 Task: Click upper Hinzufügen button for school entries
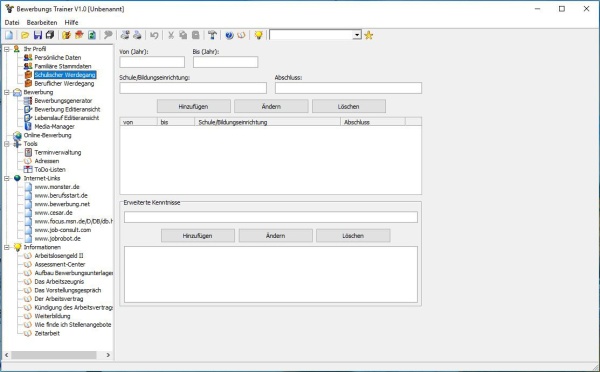(x=194, y=106)
